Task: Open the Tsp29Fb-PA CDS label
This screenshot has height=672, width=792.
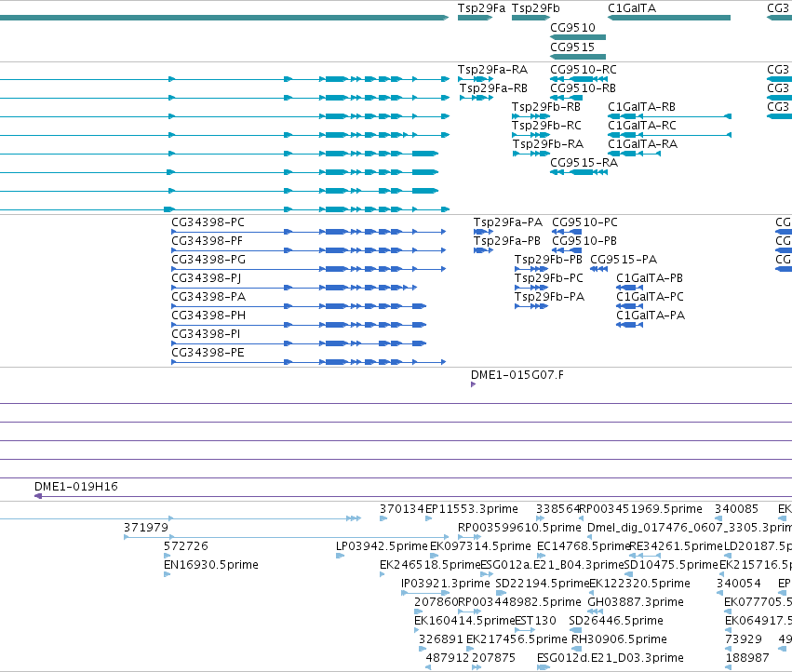Action: (549, 297)
